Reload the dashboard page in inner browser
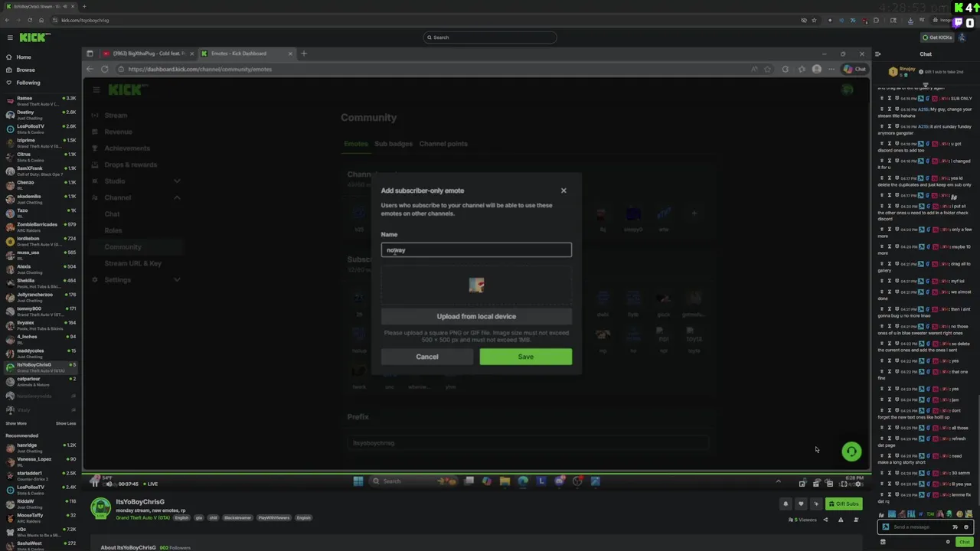This screenshot has width=980, height=551. tap(105, 70)
